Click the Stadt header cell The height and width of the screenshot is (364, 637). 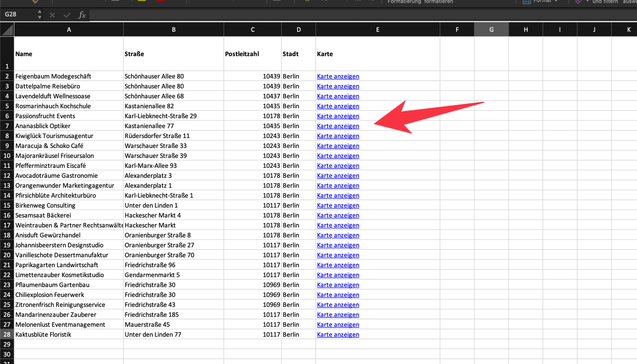(x=299, y=54)
